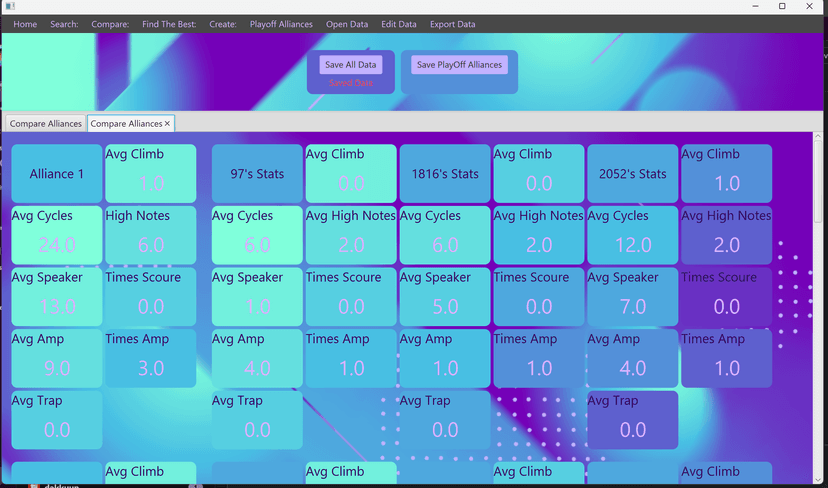Click Save PlayOff Alliances button
Image resolution: width=828 pixels, height=488 pixels.
[x=459, y=65]
